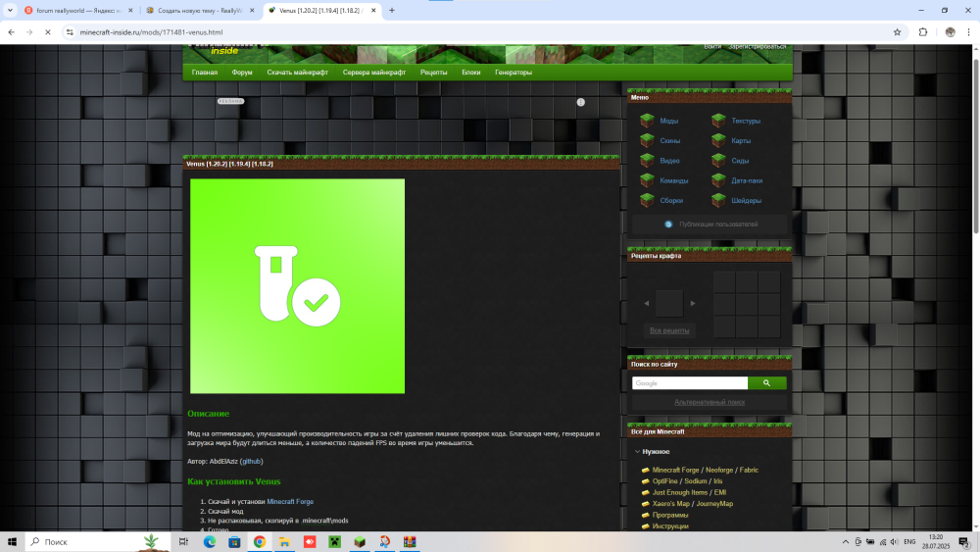Open the Xaero's Map / JourneyMap link
Viewport: 980px width, 552px height.
point(693,504)
